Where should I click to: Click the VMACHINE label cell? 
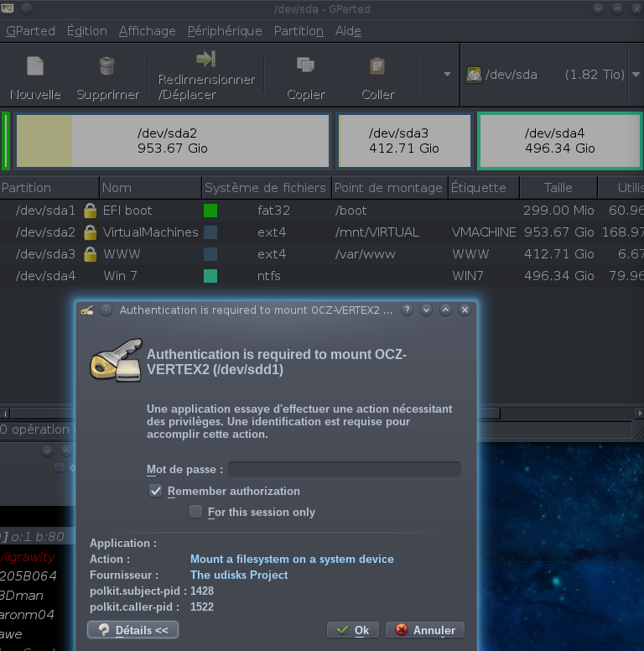[x=484, y=232]
